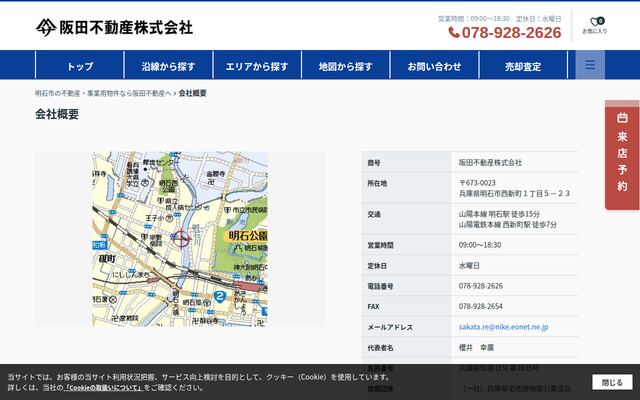Screen dimensions: 640x400
Task: Click the 交通 label cell
Action: (406, 219)
